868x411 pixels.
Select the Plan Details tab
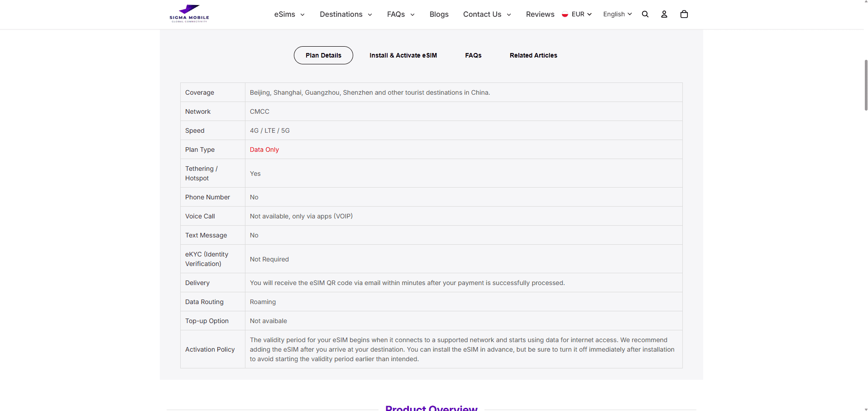click(x=323, y=55)
